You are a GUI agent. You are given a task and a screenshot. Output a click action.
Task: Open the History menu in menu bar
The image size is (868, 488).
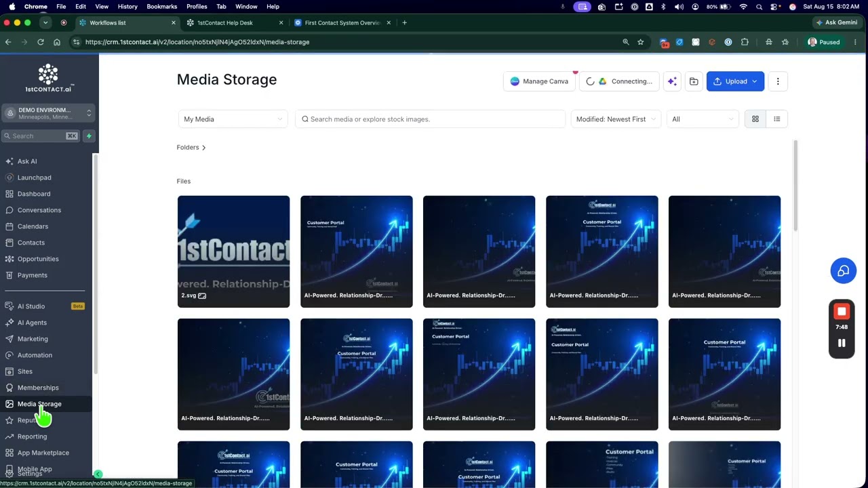click(127, 6)
